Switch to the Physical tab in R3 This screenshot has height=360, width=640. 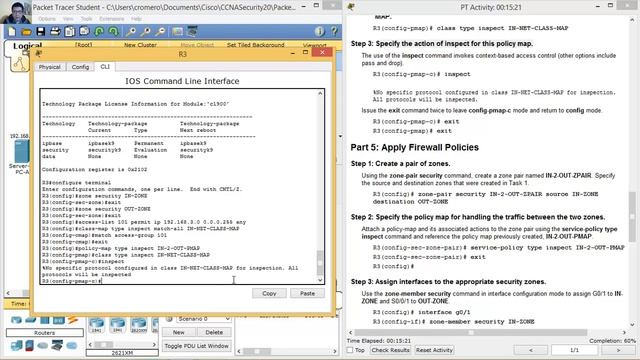point(49,67)
